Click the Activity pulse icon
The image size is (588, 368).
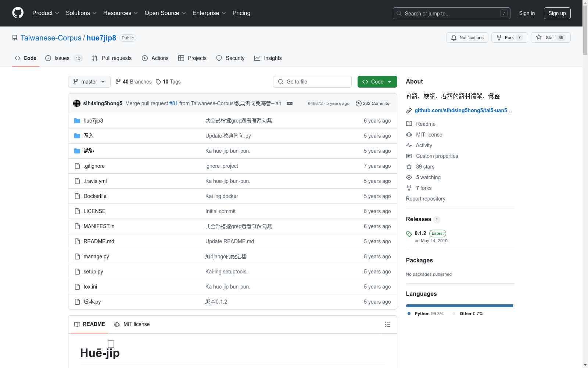409,145
